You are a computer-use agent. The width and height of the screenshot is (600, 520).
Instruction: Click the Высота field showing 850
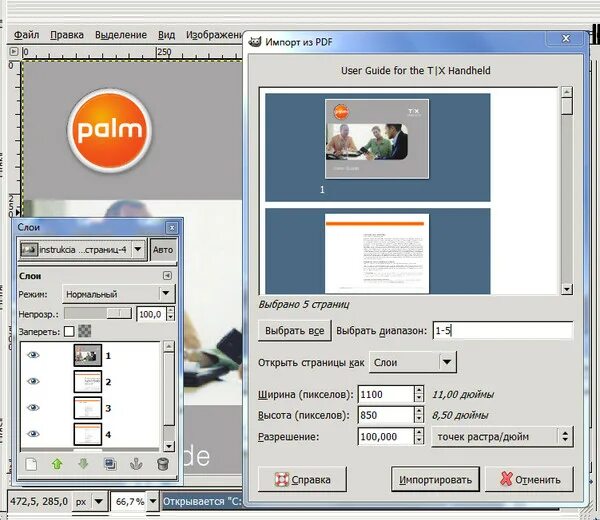[x=386, y=415]
